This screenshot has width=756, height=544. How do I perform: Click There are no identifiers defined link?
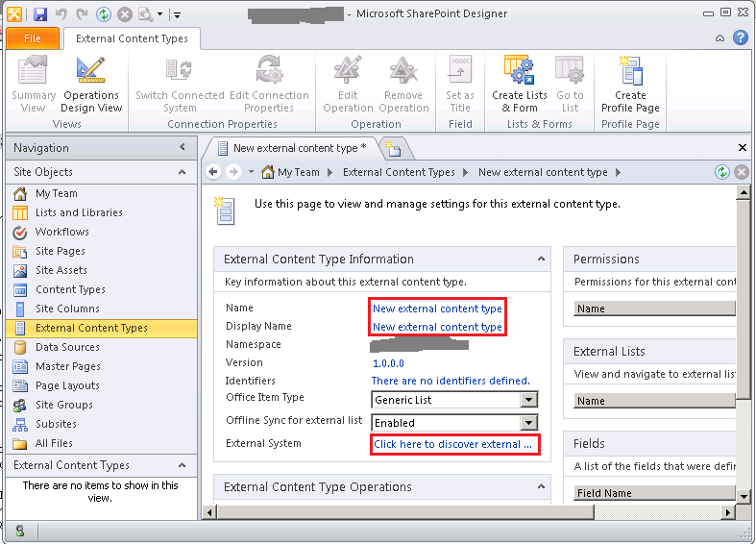(451, 381)
